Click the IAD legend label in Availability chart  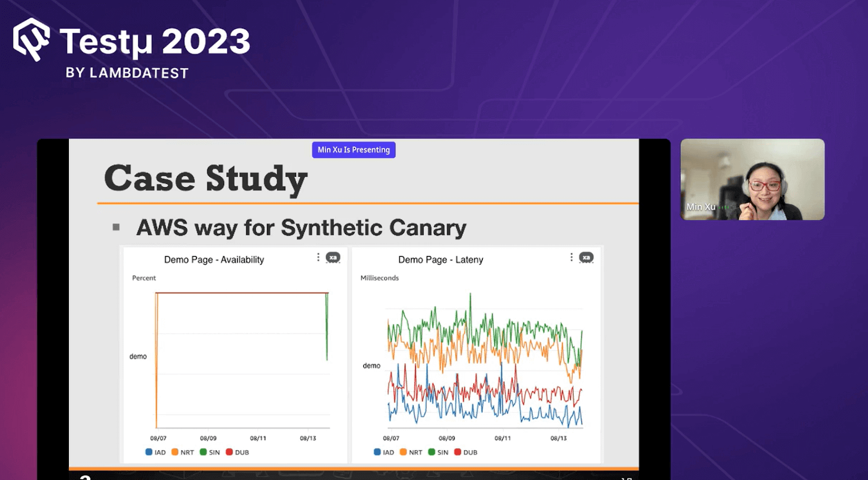[x=160, y=452]
